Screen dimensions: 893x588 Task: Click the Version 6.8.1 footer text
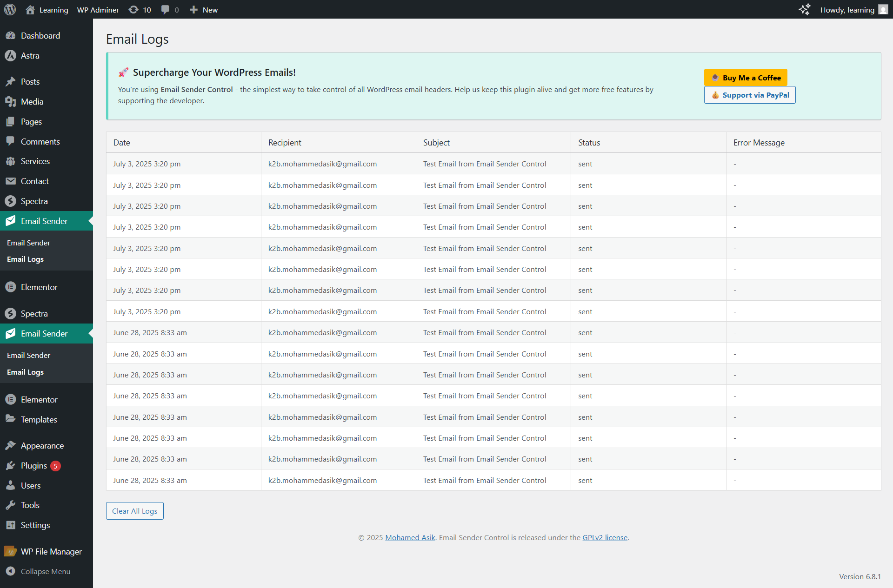[860, 576]
